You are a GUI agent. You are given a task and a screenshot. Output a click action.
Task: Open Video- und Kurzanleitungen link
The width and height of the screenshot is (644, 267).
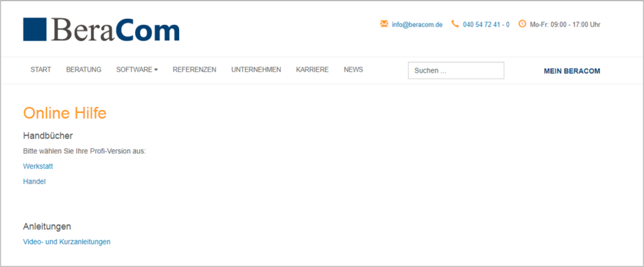click(67, 242)
